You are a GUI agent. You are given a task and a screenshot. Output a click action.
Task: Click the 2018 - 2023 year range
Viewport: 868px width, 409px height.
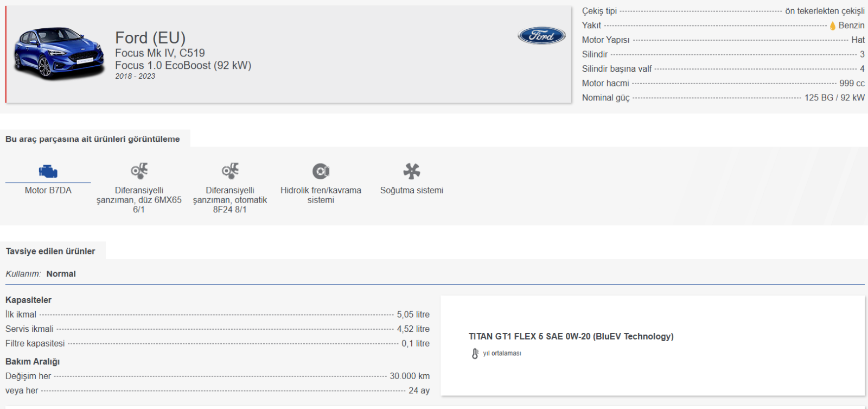135,76
